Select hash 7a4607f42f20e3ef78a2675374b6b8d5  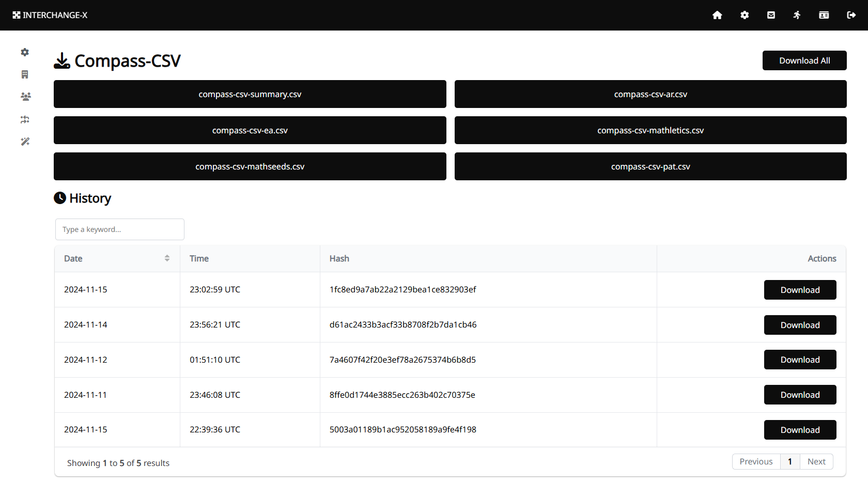pos(402,360)
